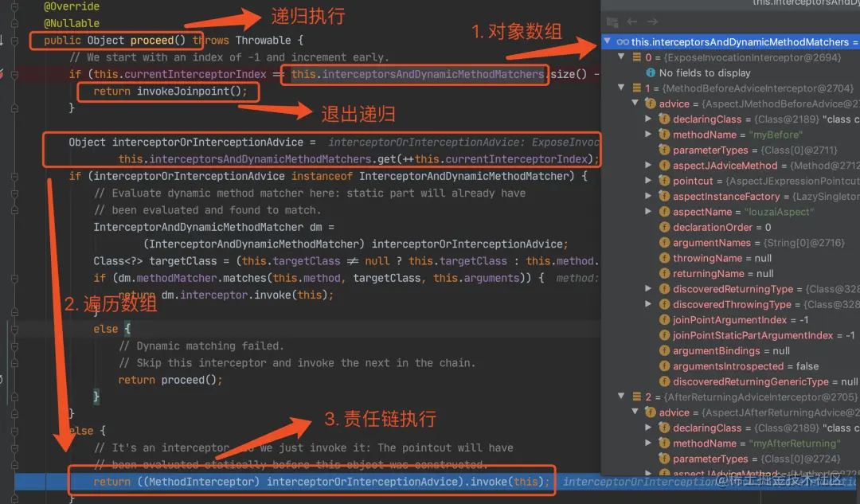
Task: Expand the aspectInstanceFactory node
Action: [x=648, y=196]
